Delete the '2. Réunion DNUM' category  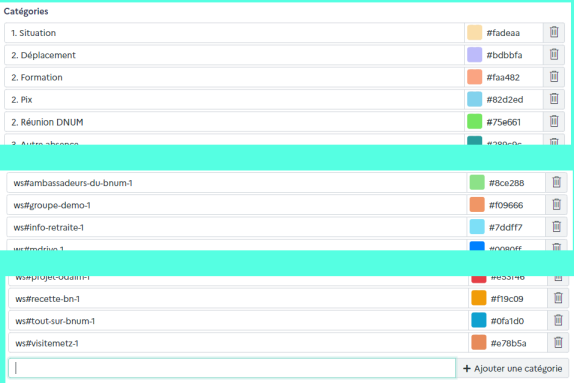[x=554, y=122]
